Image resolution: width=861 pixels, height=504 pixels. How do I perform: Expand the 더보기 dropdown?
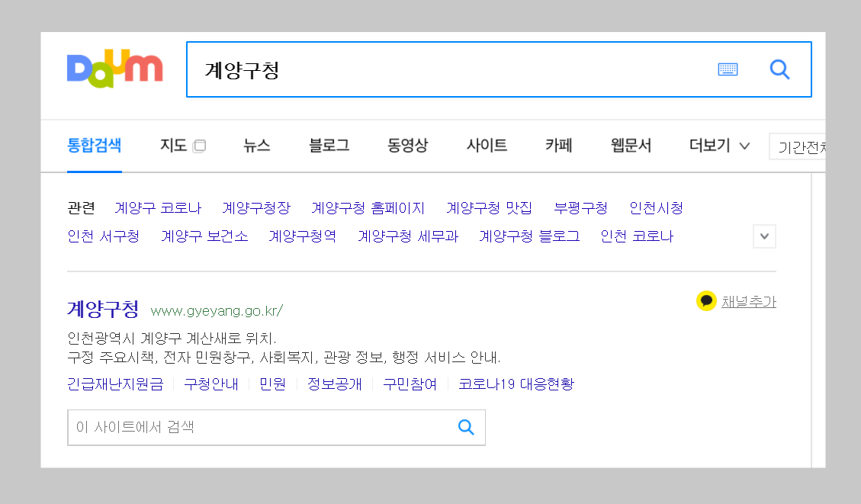719,146
